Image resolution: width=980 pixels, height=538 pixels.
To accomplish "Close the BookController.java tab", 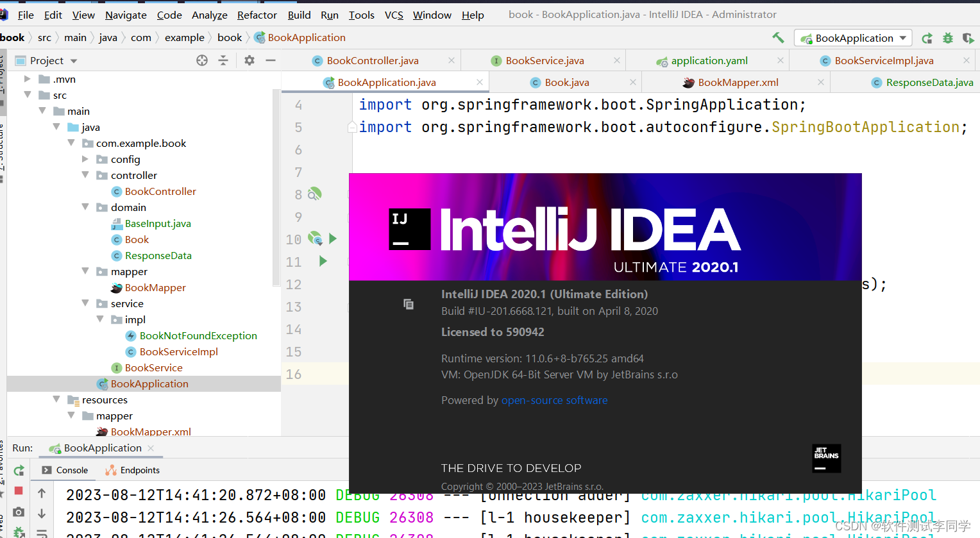I will click(452, 60).
